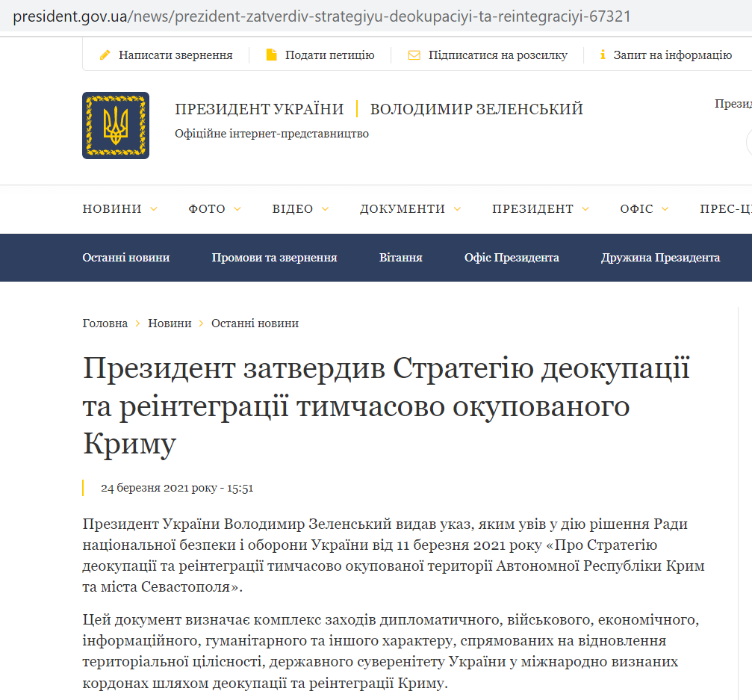This screenshot has width=752, height=700.
Task: Click the info icon beside Запит на інформацію
Action: [x=602, y=55]
